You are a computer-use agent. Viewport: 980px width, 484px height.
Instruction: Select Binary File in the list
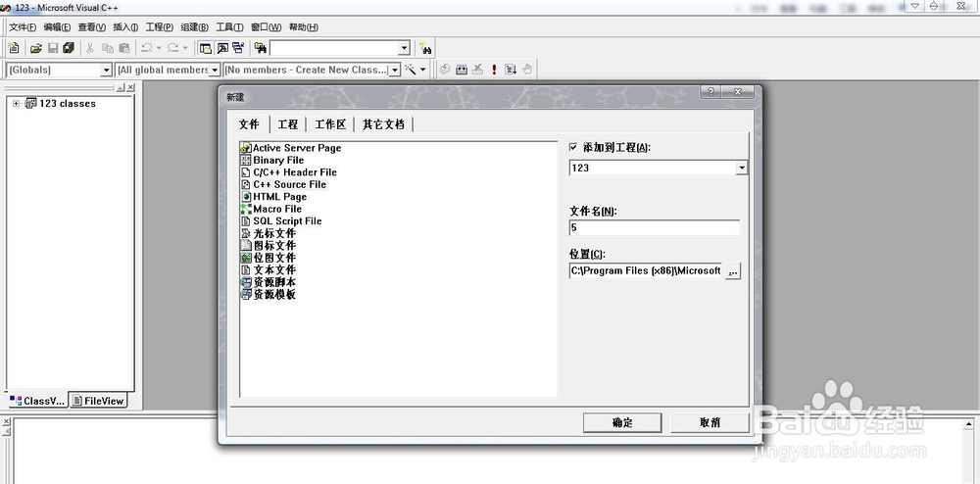coord(272,161)
